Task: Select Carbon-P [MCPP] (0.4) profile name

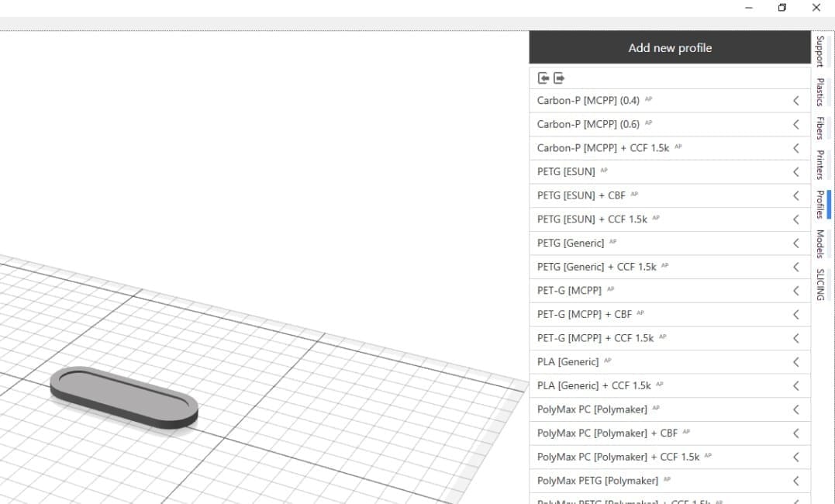Action: tap(588, 101)
